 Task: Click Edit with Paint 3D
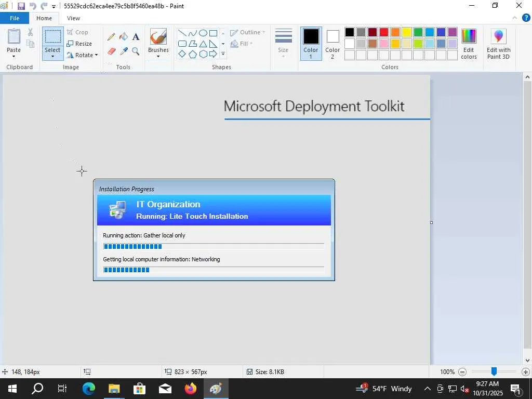tap(498, 44)
